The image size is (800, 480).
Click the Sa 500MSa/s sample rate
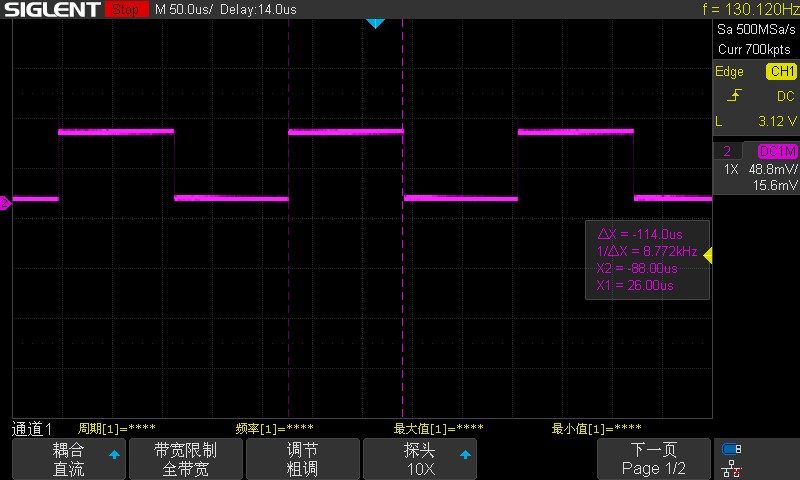point(756,30)
